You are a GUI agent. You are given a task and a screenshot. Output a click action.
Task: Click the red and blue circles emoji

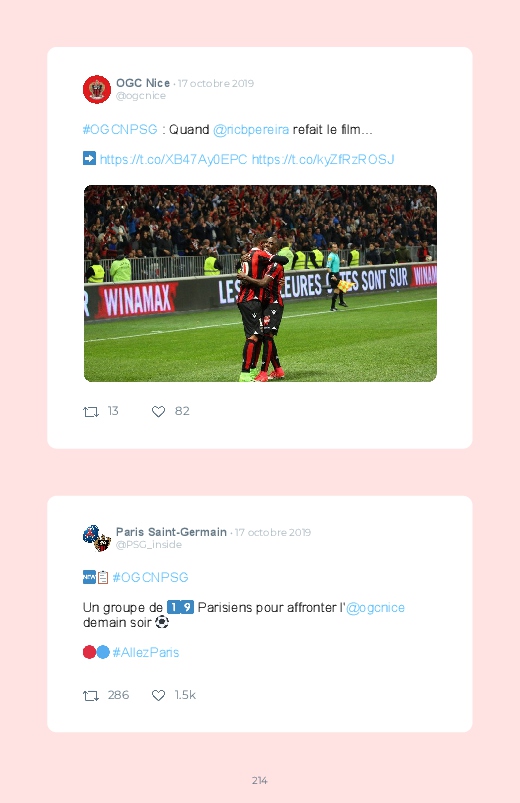tap(96, 652)
